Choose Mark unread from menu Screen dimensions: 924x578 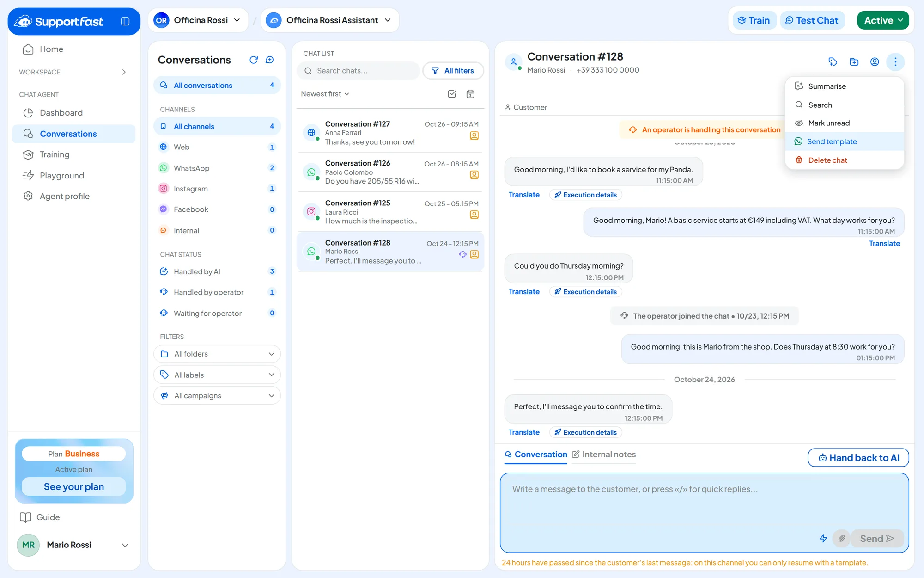(845, 123)
